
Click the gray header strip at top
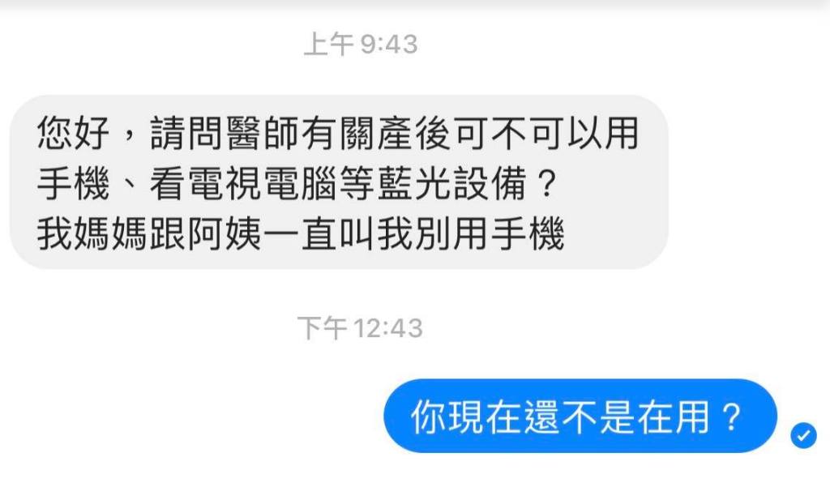(415, 5)
